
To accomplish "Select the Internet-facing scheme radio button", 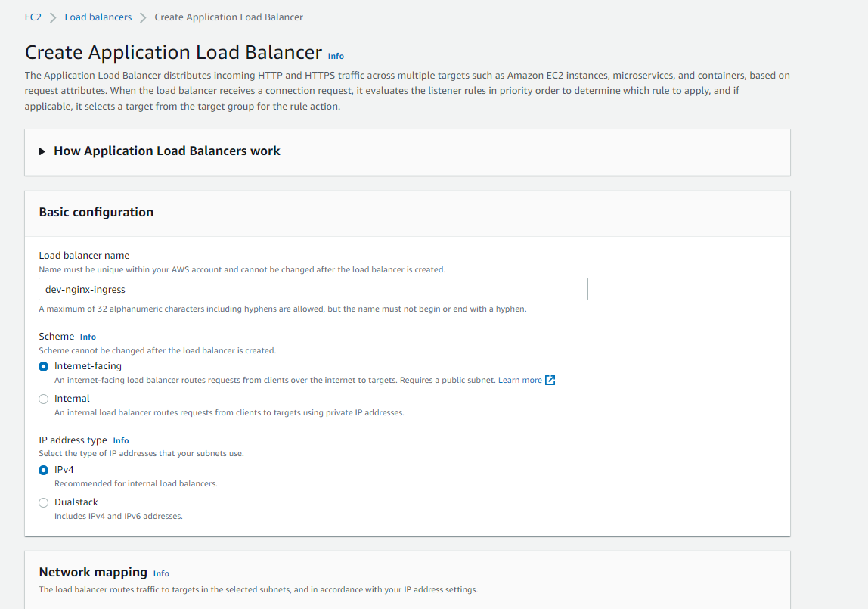I will click(44, 366).
